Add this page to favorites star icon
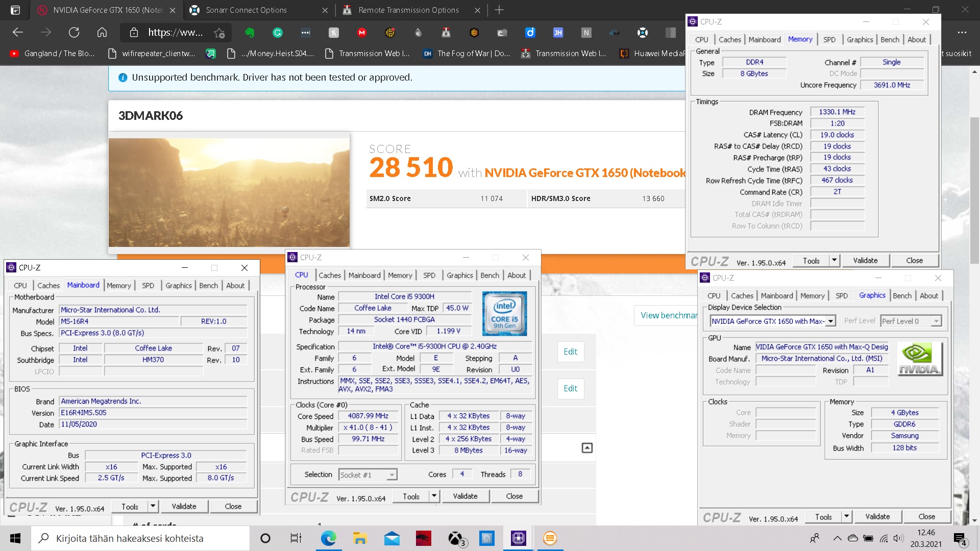The image size is (980, 551). tap(219, 33)
